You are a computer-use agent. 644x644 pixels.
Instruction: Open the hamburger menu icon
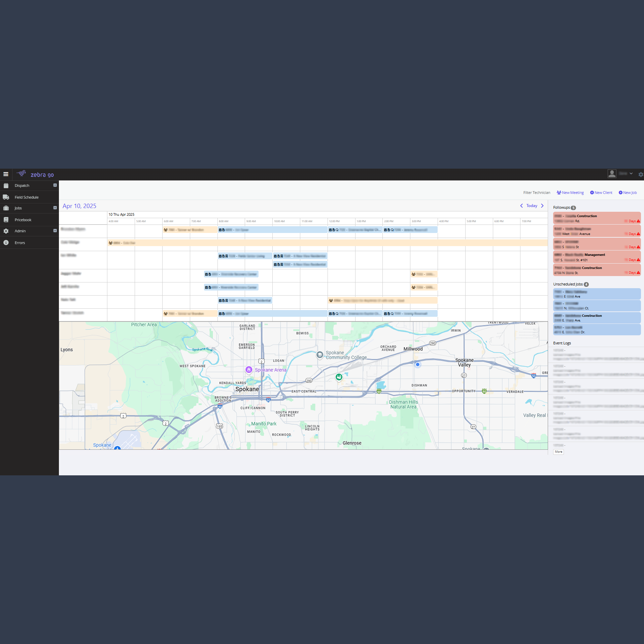pyautogui.click(x=6, y=174)
